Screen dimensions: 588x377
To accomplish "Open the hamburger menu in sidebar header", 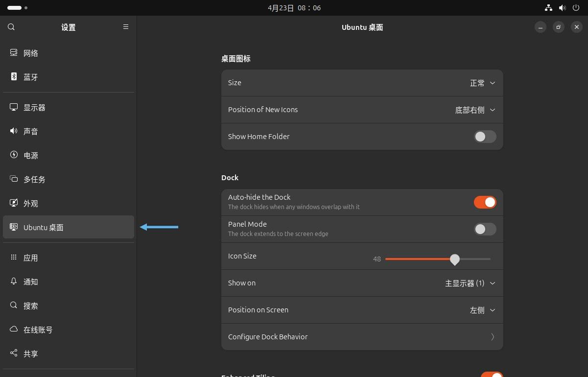I will pyautogui.click(x=126, y=27).
